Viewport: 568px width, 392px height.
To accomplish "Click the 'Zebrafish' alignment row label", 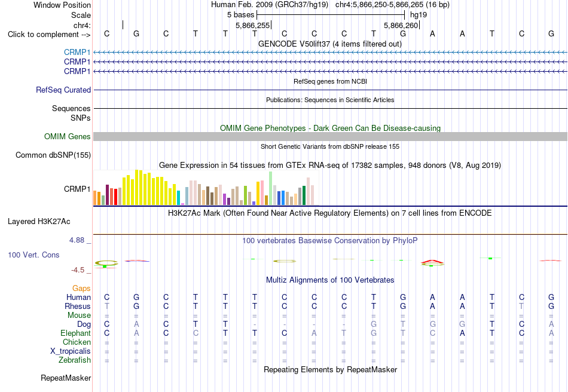I will tap(75, 360).
